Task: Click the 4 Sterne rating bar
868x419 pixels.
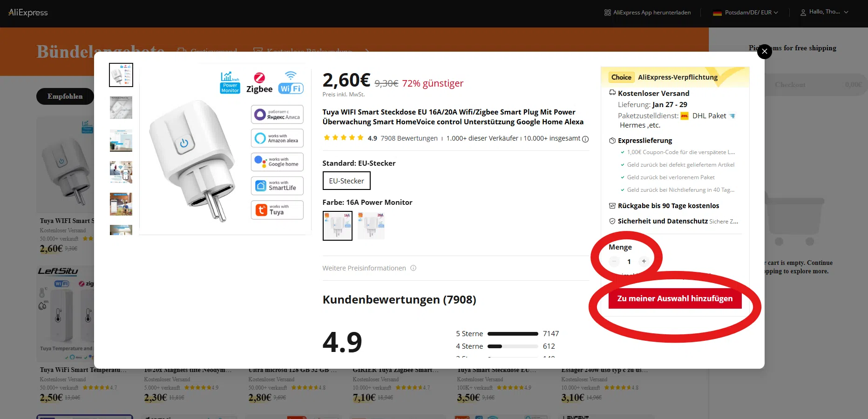Action: click(513, 346)
